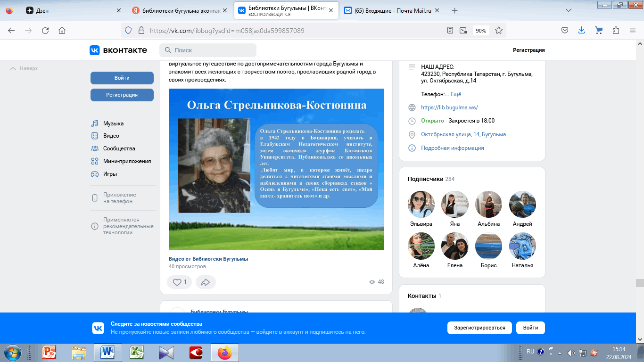Open the downloads panel
Image resolution: width=644 pixels, height=362 pixels.
pyautogui.click(x=581, y=30)
